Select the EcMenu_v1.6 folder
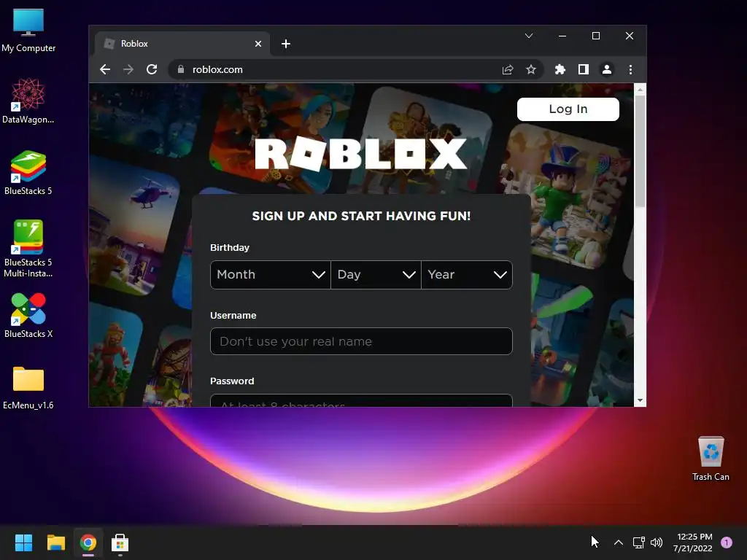 (28, 388)
